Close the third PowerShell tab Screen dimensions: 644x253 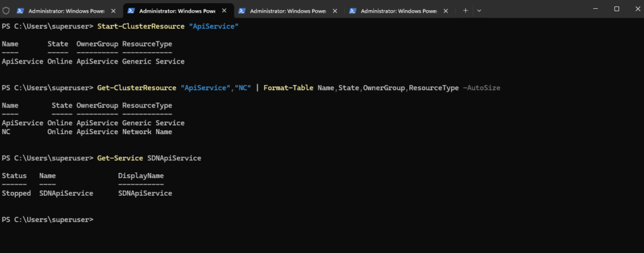pyautogui.click(x=335, y=11)
